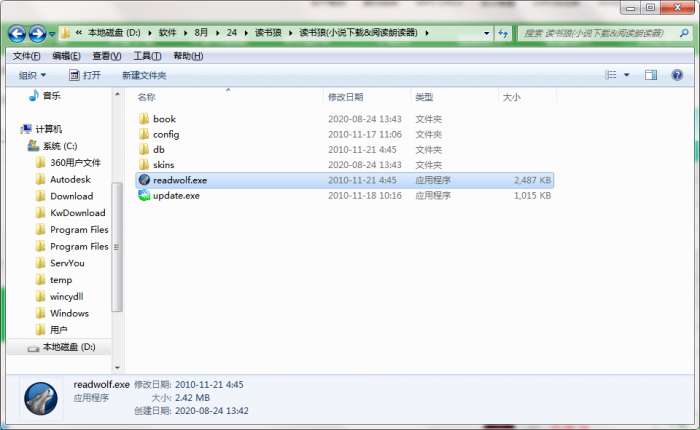Open the 帮助(H) menu

tap(188, 56)
